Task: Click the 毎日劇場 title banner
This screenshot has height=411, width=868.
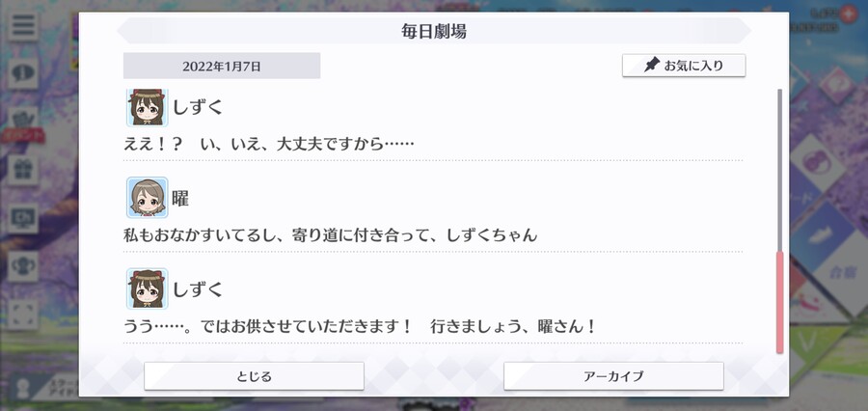Action: [x=434, y=31]
